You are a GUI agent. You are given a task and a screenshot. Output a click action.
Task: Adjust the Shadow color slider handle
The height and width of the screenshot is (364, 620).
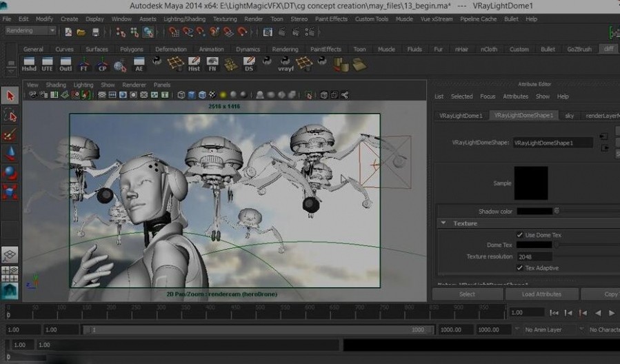557,211
